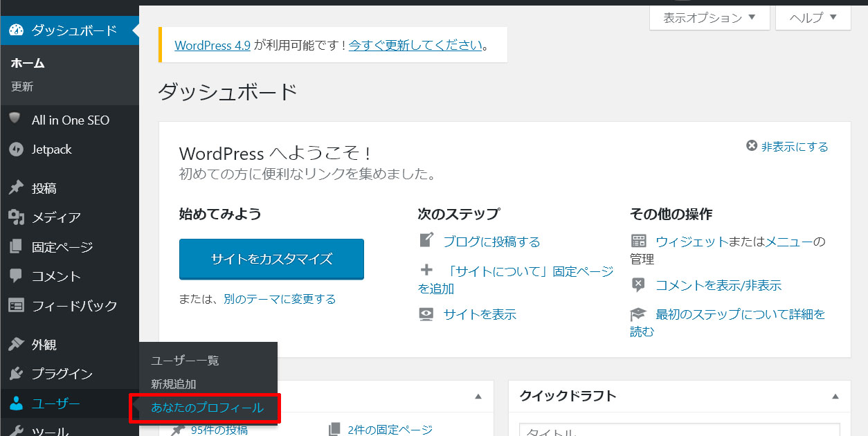Select ホーム submenu item
Viewport: 868px width, 436px height.
point(28,63)
